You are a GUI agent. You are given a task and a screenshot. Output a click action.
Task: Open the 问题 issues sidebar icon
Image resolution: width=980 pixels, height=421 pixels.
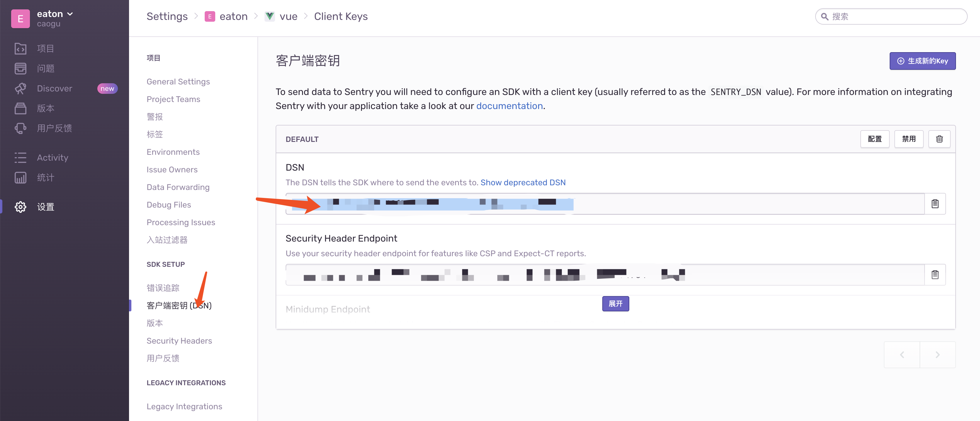[x=21, y=68]
